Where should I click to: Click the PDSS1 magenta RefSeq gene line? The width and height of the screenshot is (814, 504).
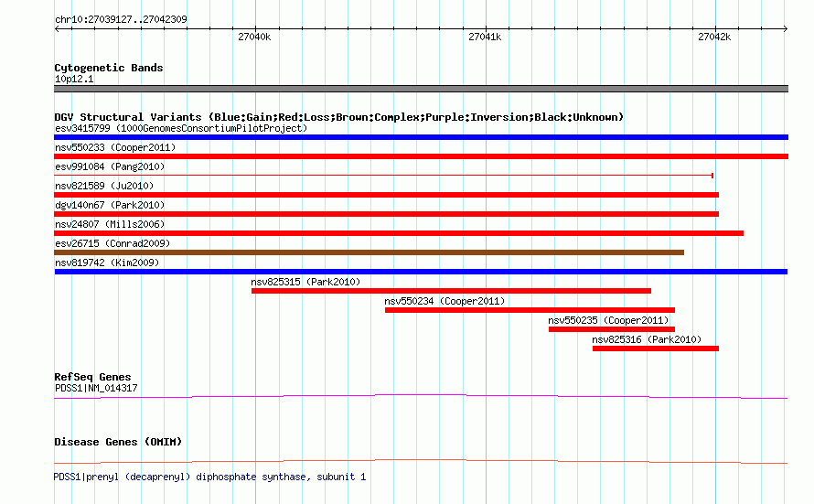click(x=421, y=397)
